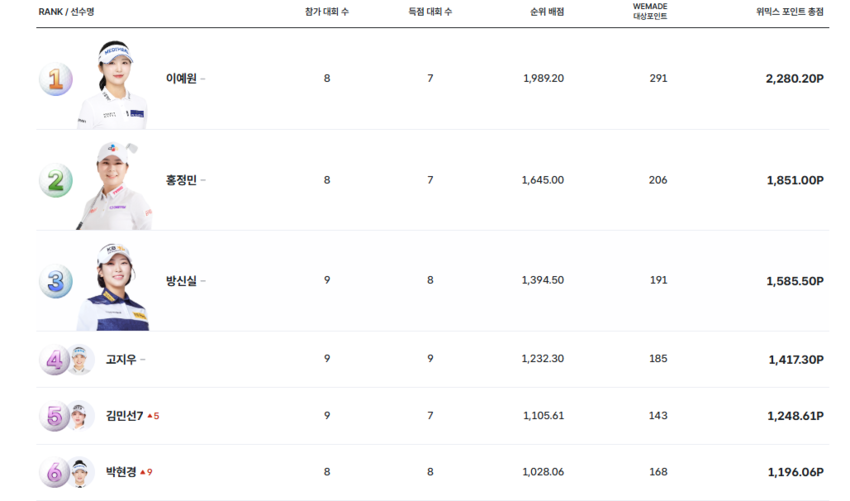Viewport: 850px width, 501px height.
Task: Click the red up arrow beside 박현경
Action: (142, 471)
